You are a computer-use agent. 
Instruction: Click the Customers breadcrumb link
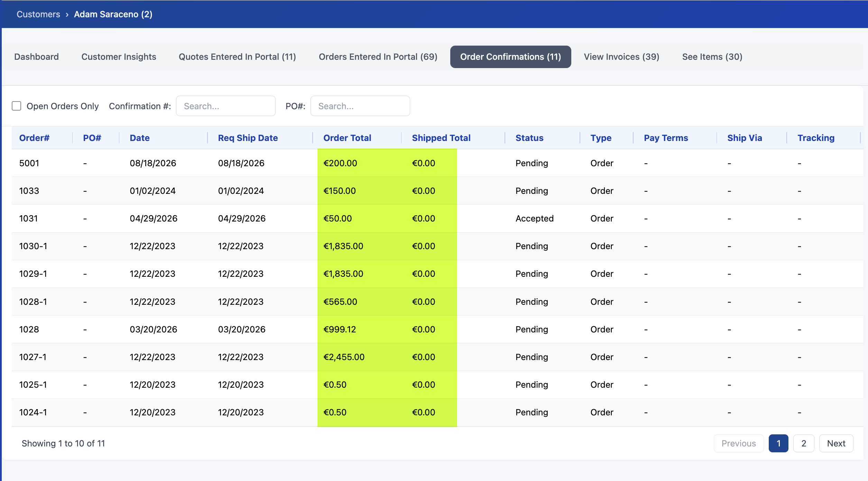click(38, 14)
